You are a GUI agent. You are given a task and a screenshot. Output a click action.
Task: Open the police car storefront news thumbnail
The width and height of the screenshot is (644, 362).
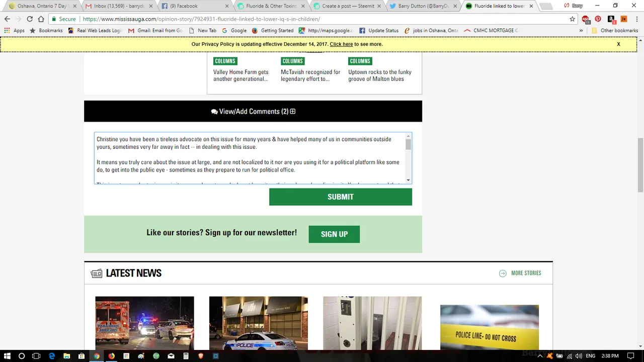(259, 323)
